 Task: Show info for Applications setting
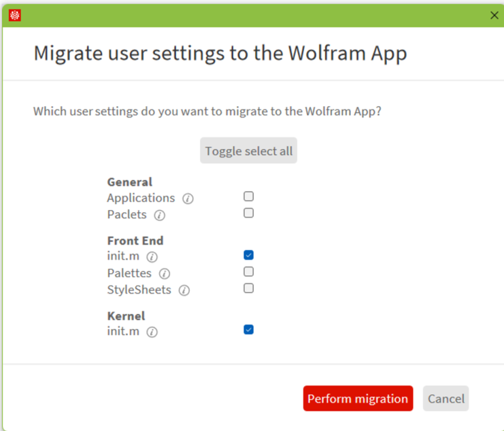coord(188,199)
